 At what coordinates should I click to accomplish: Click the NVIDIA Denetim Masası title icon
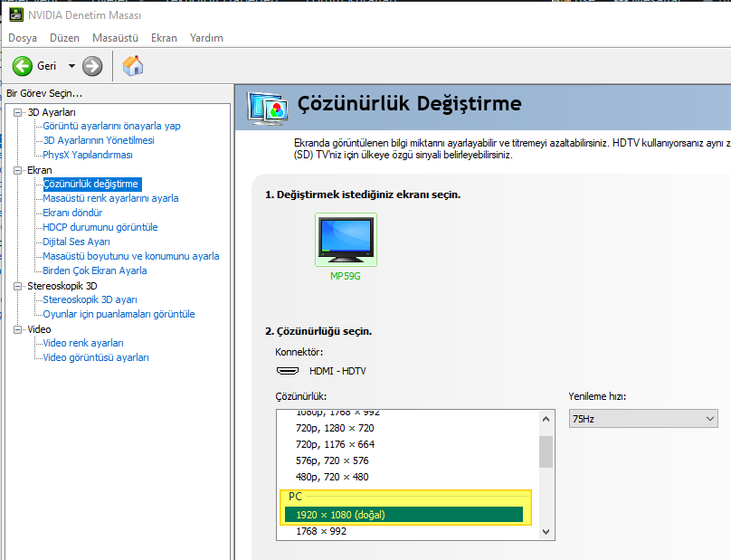[16, 14]
